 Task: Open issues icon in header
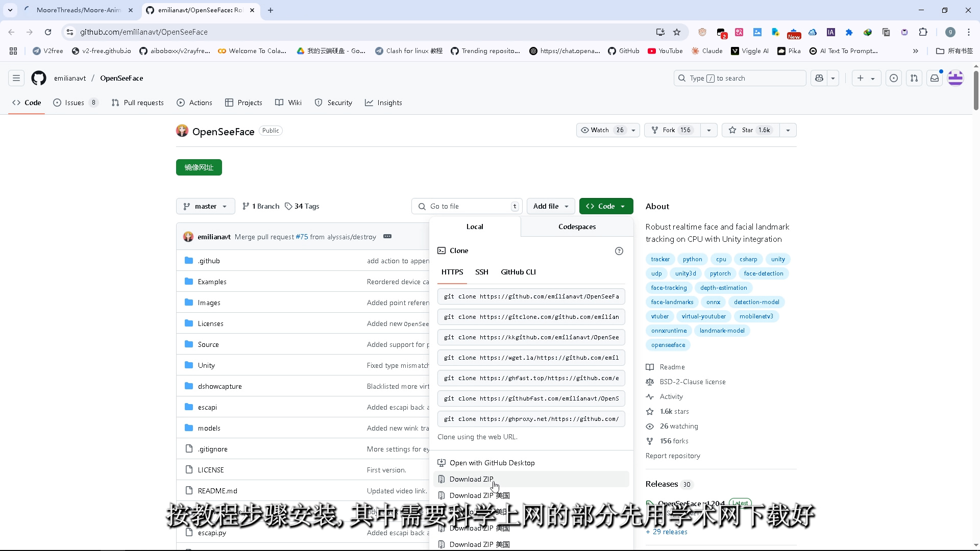coord(894,78)
